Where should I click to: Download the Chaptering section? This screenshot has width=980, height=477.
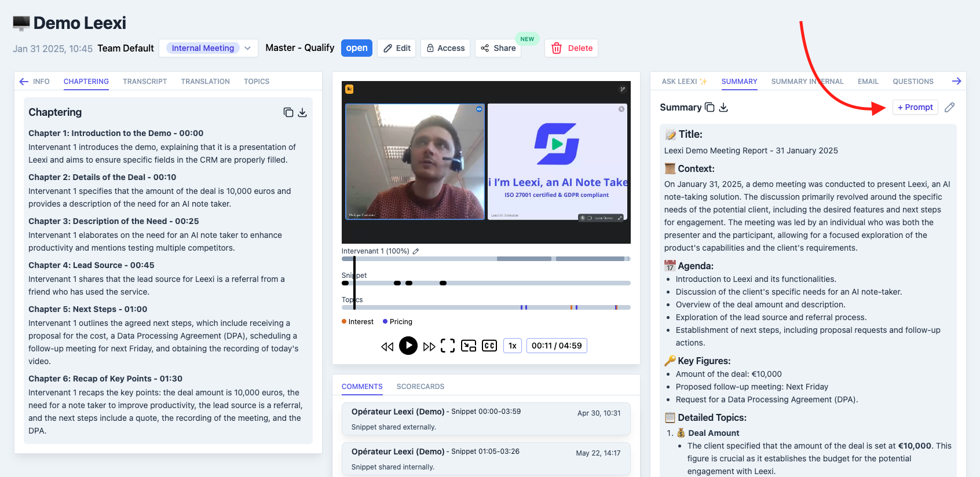click(302, 112)
